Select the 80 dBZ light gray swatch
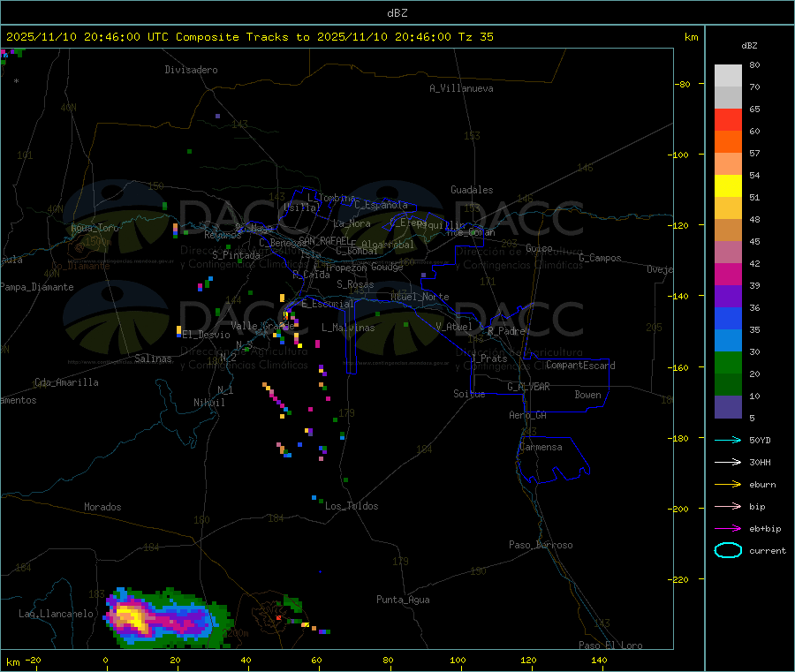 tap(728, 76)
